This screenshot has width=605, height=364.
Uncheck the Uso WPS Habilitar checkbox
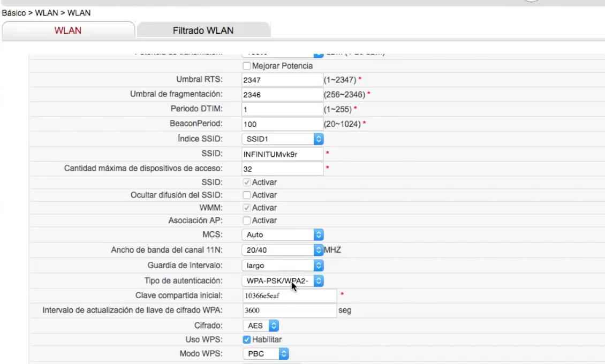pyautogui.click(x=247, y=339)
